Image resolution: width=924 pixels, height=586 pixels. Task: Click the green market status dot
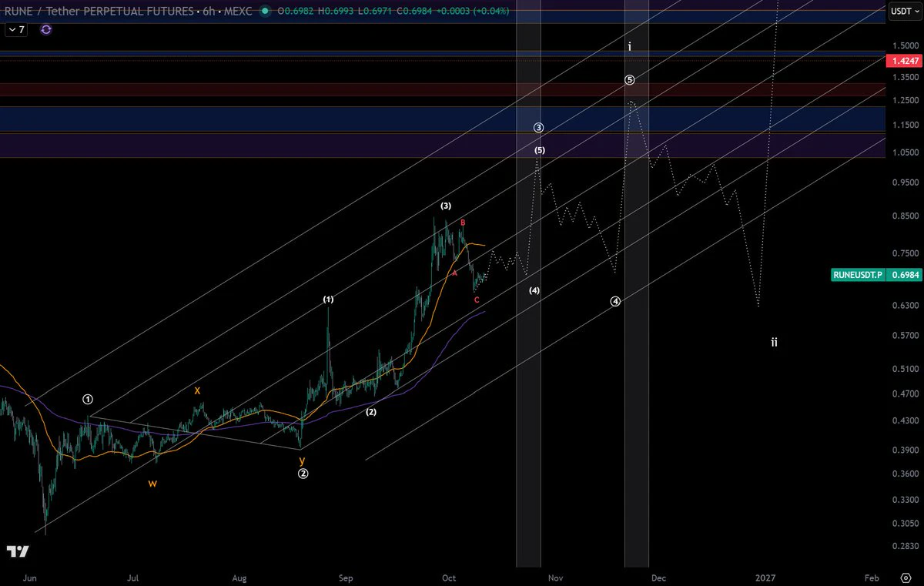click(266, 11)
